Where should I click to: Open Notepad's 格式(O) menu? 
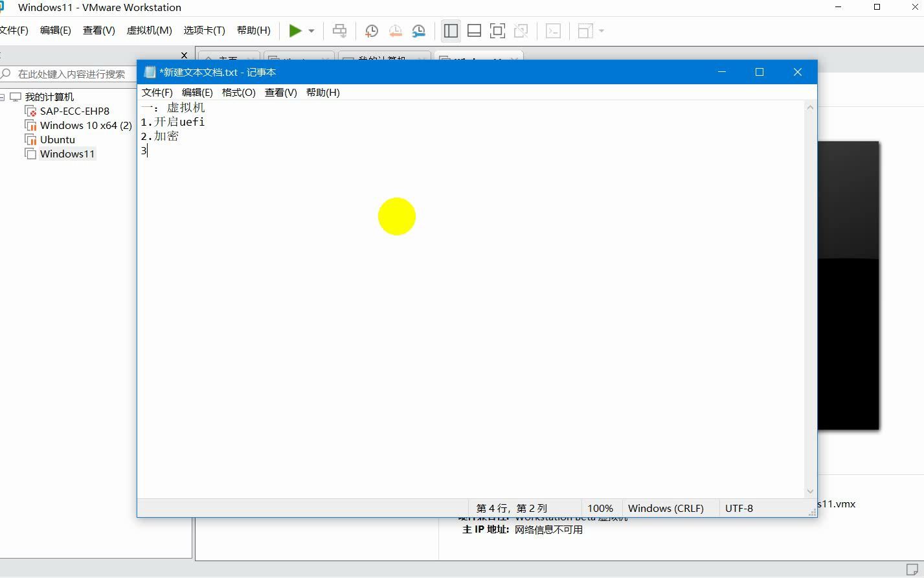(x=238, y=92)
